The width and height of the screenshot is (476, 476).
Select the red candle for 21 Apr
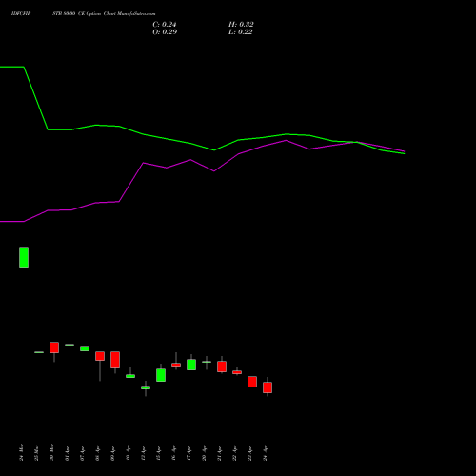(222, 367)
